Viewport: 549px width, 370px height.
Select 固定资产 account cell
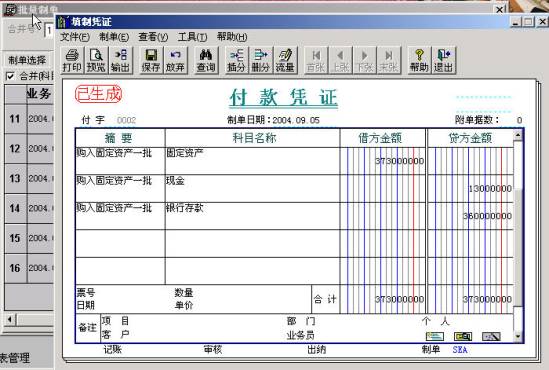pyautogui.click(x=252, y=161)
